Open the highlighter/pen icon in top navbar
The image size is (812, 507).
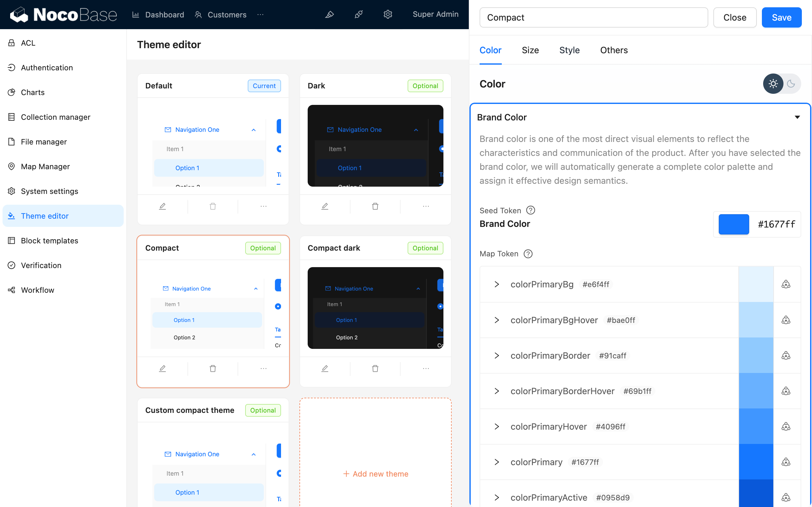330,15
